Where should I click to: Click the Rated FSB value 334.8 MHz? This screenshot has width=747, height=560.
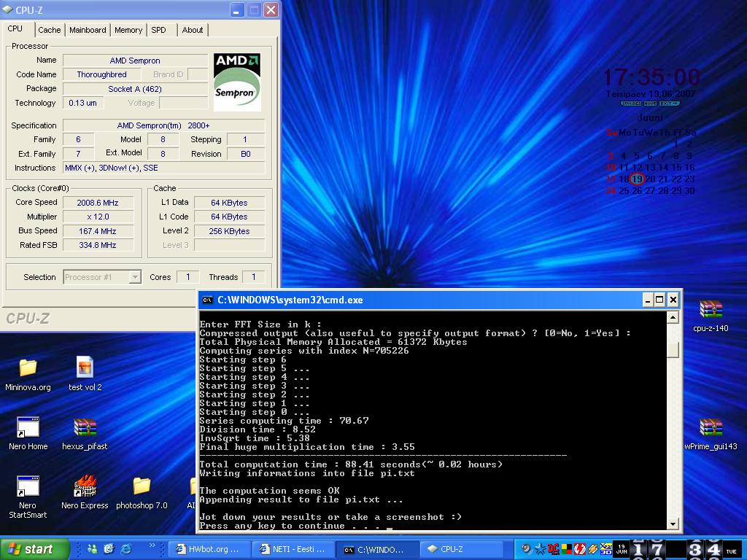coord(98,245)
